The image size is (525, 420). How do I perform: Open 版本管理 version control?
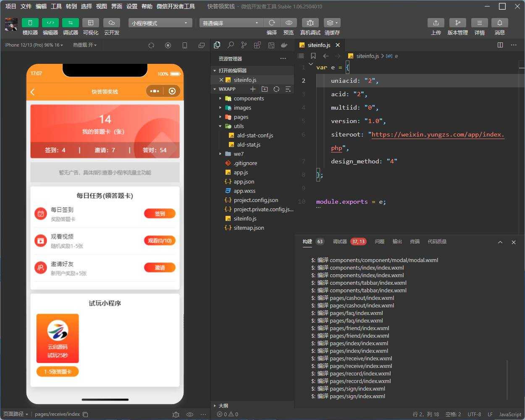click(458, 23)
